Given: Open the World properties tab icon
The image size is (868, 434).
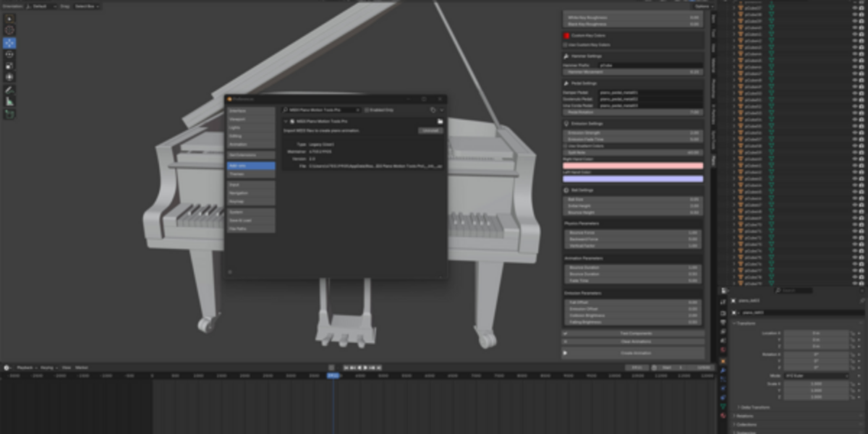Looking at the screenshot, I should pyautogui.click(x=723, y=350).
